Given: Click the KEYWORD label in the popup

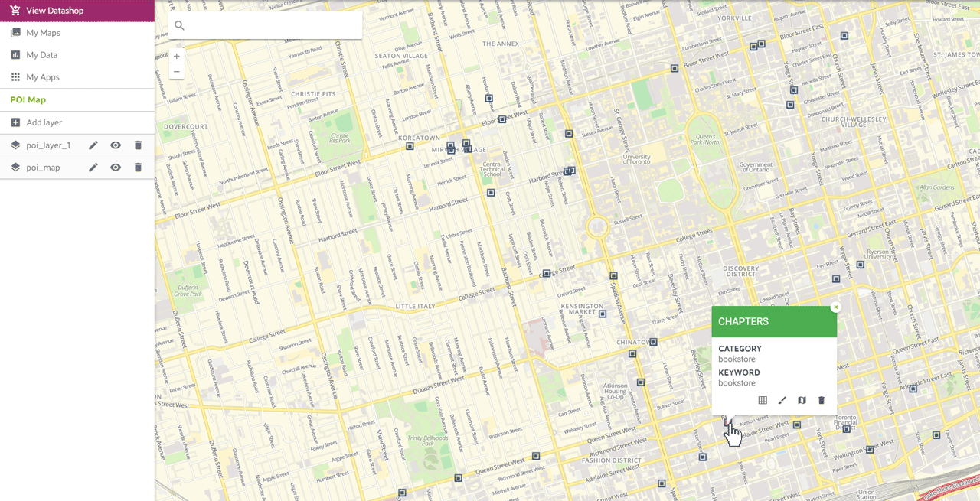Looking at the screenshot, I should coord(739,372).
